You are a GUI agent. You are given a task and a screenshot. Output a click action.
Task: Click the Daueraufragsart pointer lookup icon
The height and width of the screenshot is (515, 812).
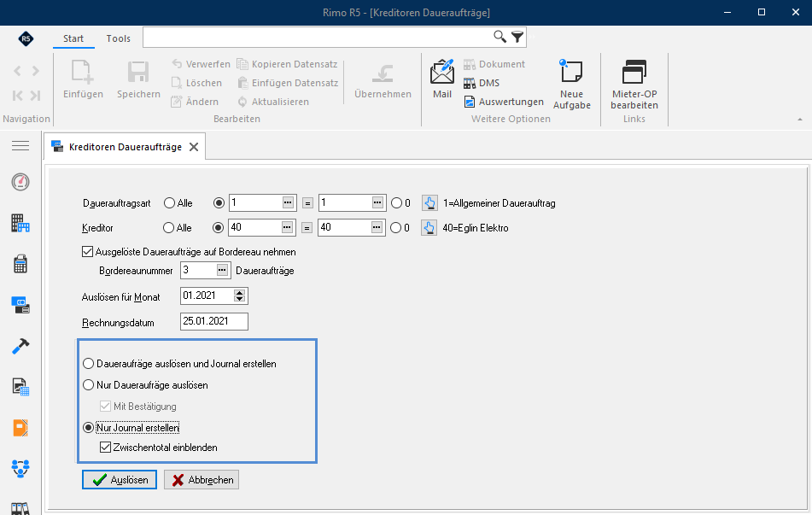(429, 203)
